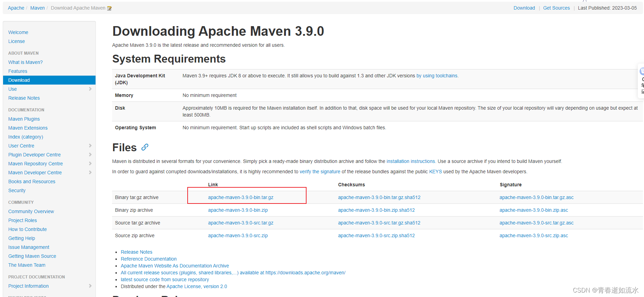
Task: Open Index (category) in the sidebar
Action: click(26, 137)
